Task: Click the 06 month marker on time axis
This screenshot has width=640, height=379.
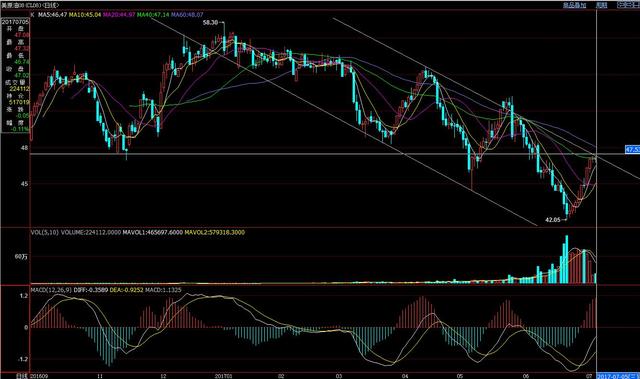Action: pos(526,376)
